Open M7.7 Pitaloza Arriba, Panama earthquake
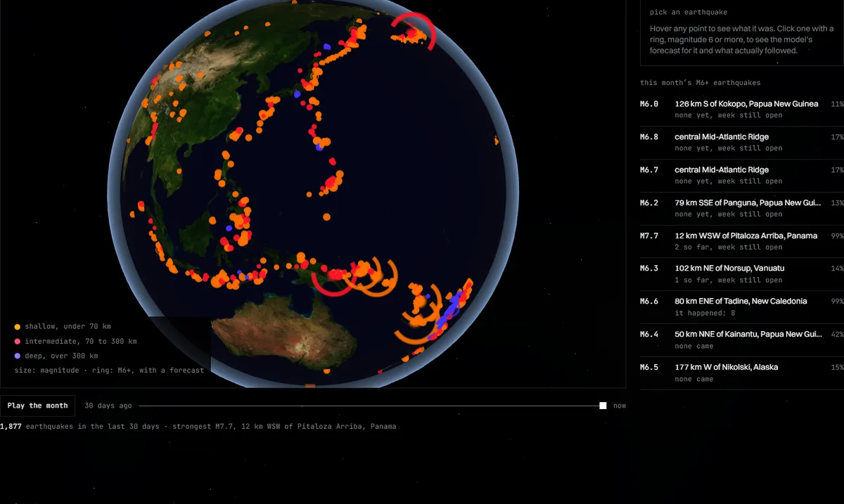Image resolution: width=844 pixels, height=504 pixels. point(741,241)
